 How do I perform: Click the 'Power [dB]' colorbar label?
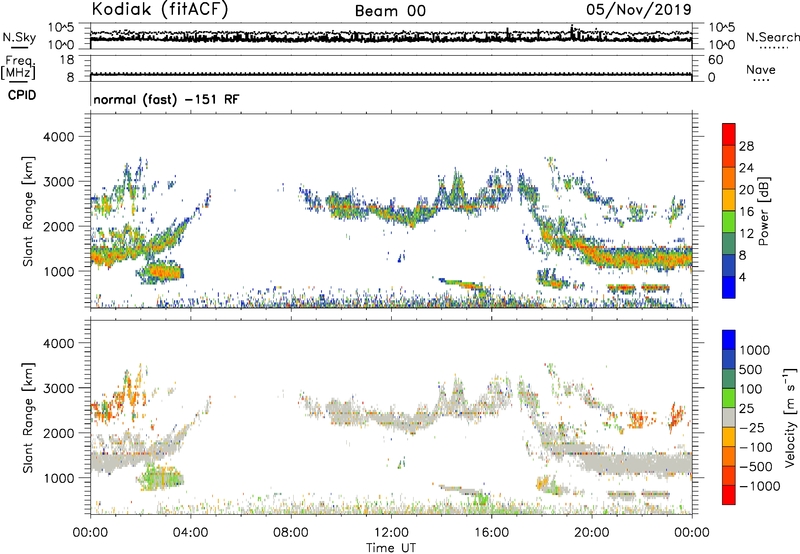763,211
